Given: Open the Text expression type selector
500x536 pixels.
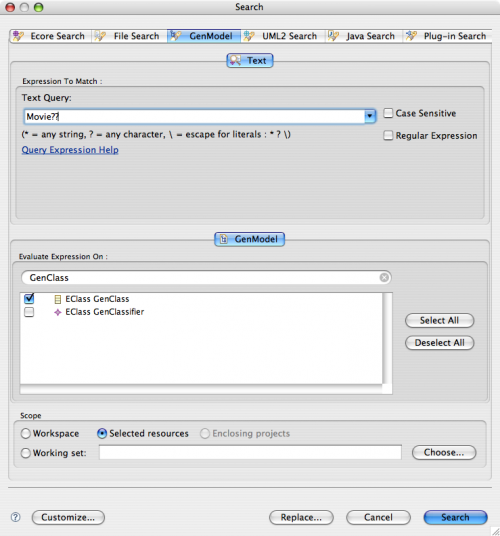Looking at the screenshot, I should pos(250,61).
